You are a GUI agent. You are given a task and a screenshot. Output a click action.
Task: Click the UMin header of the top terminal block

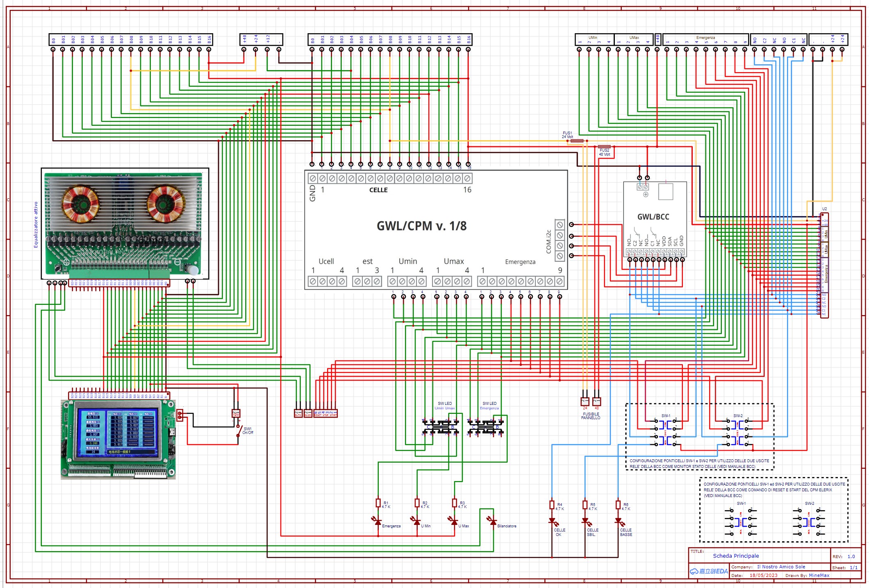point(593,37)
